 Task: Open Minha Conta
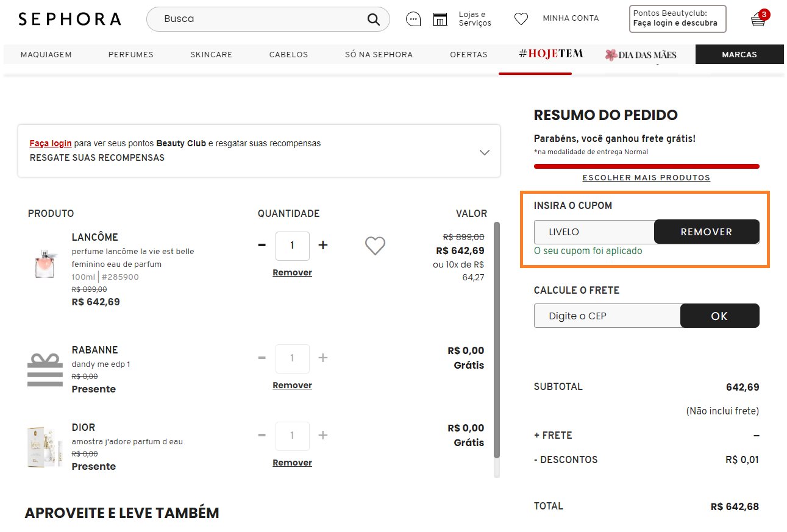[x=571, y=18]
